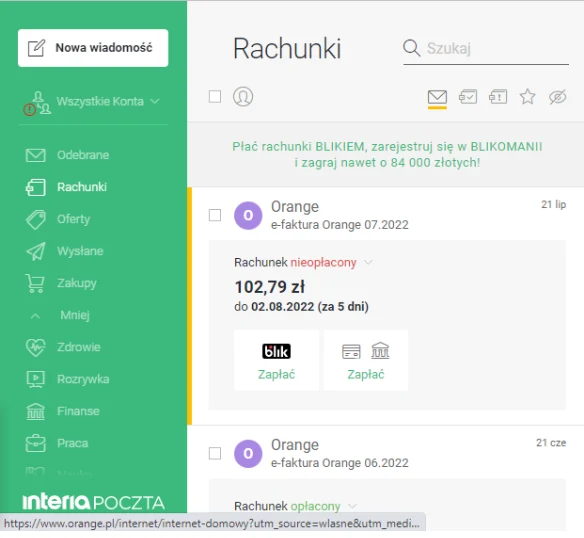Click the Nowa wiadomość compose button
Screen dimensions: 584x538
click(93, 48)
